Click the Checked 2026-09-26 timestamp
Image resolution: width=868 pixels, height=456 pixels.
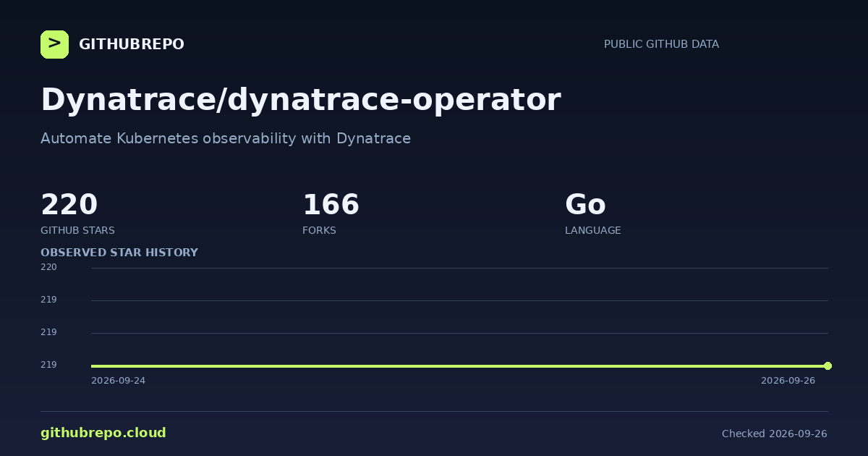coord(775,434)
